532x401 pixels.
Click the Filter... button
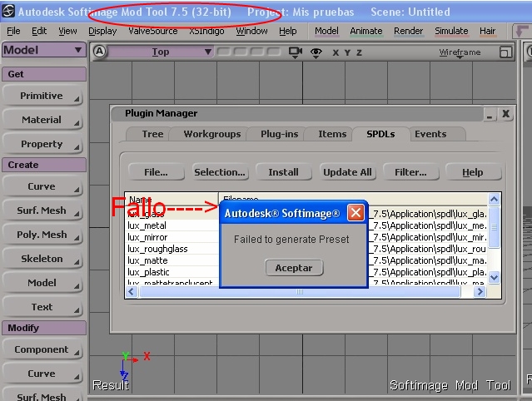point(410,172)
